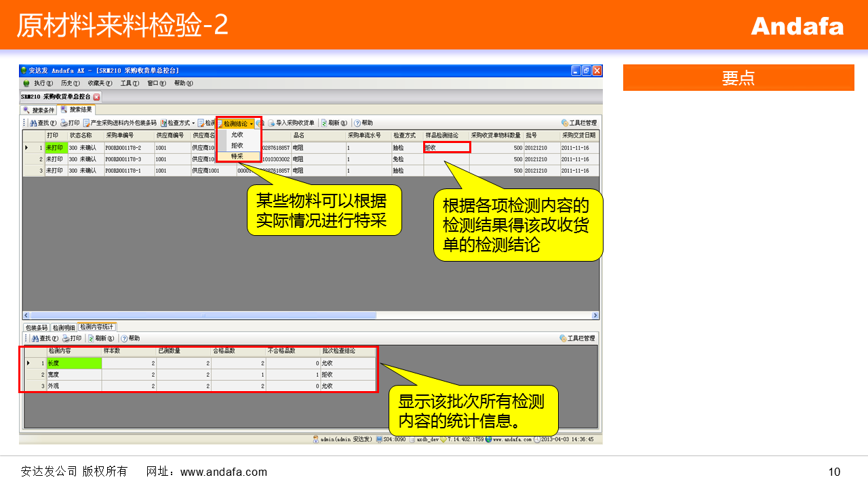Click the 刷新 refresh icon in top toolbar

pos(324,123)
